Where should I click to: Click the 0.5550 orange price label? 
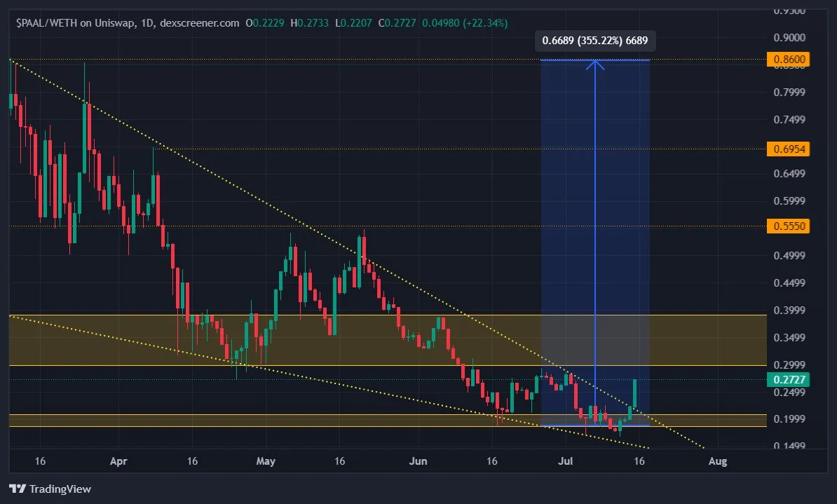789,226
